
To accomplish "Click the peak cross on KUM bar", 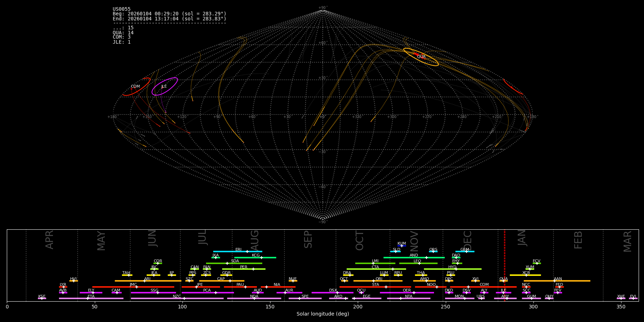I will (402, 246).
